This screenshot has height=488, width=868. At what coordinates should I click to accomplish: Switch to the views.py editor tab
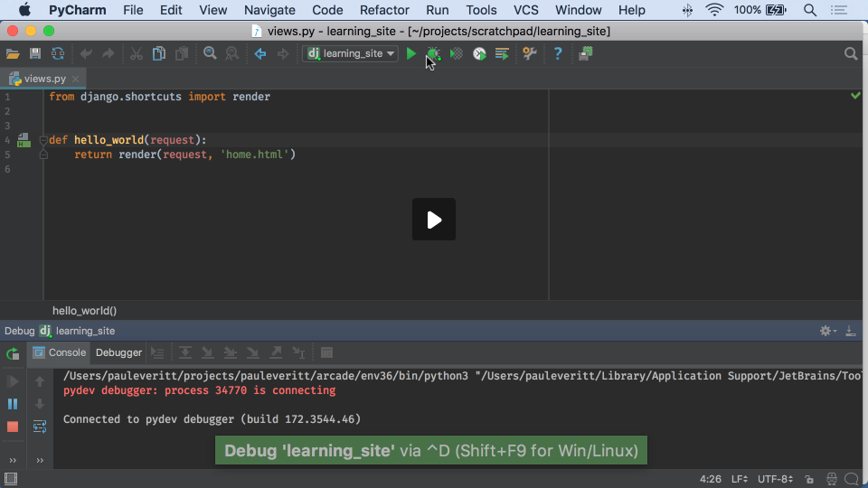click(x=44, y=79)
